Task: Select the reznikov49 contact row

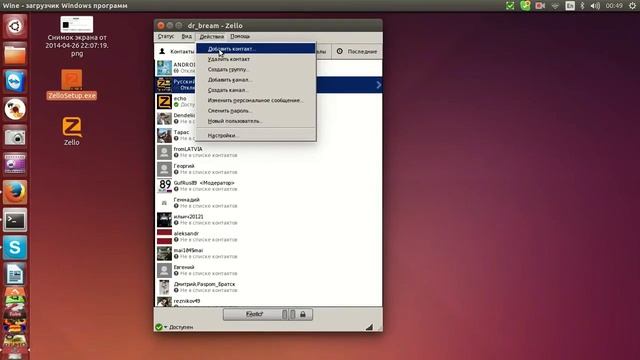Action: click(269, 302)
